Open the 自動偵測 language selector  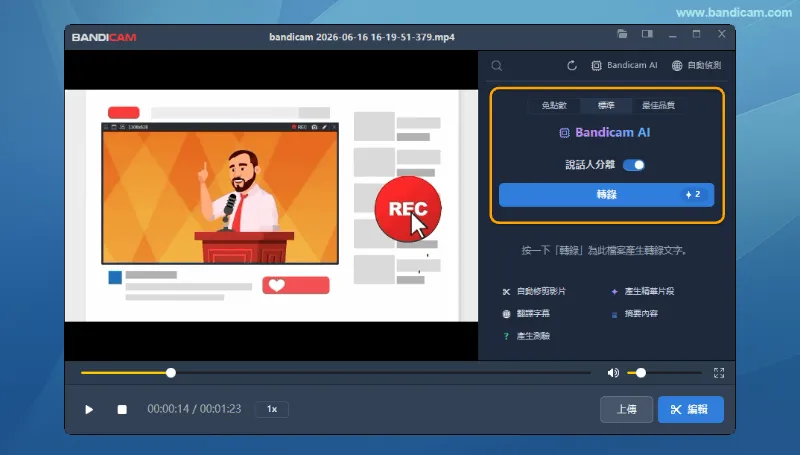point(696,65)
